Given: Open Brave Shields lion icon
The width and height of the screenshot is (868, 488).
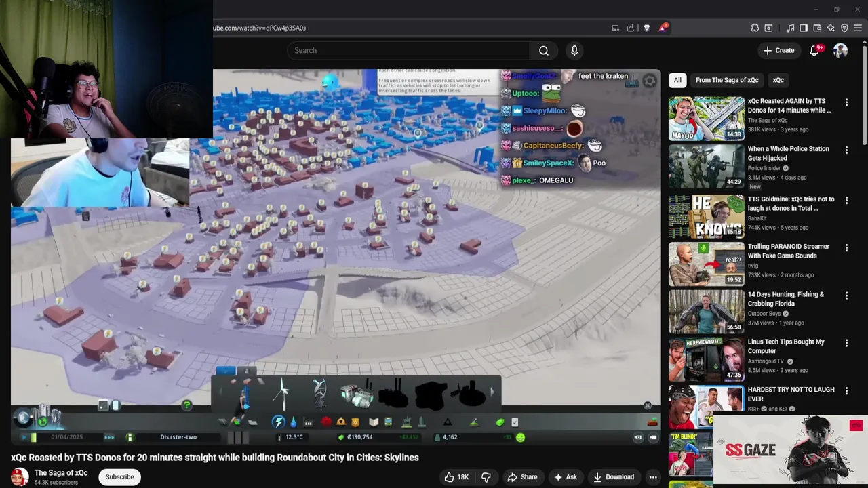Looking at the screenshot, I should pyautogui.click(x=647, y=28).
